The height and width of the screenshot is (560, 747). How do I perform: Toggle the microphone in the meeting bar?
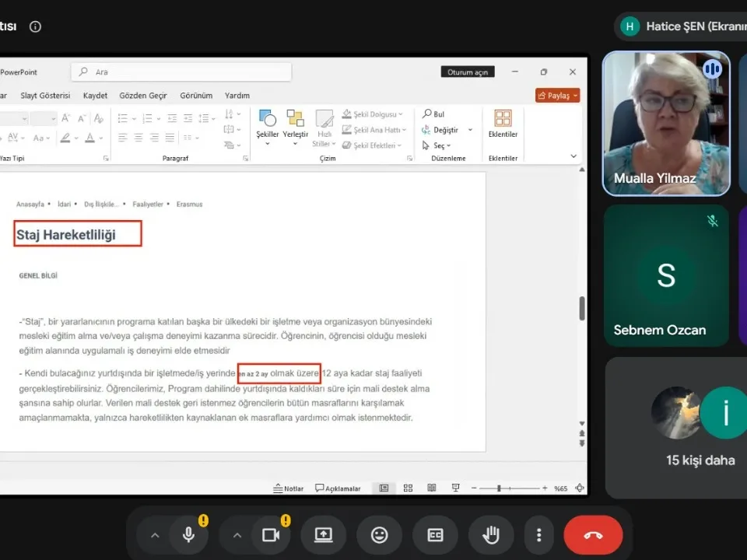(x=188, y=535)
